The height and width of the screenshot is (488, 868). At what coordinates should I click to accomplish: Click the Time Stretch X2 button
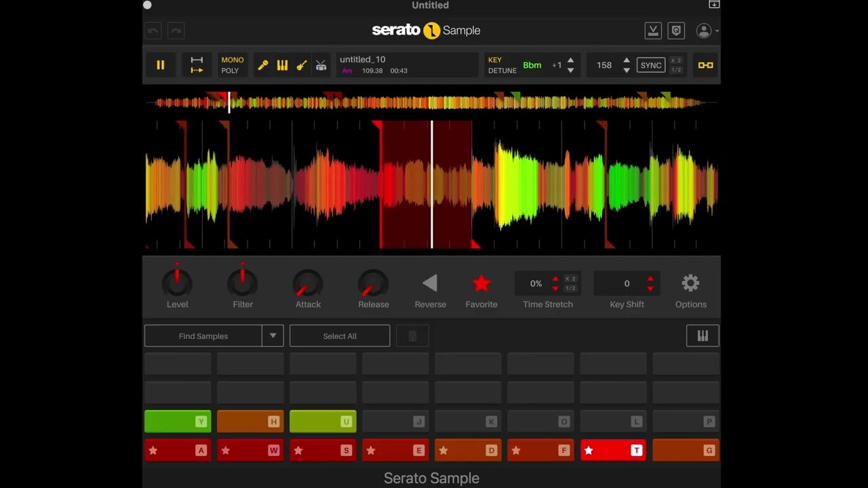[x=570, y=279]
